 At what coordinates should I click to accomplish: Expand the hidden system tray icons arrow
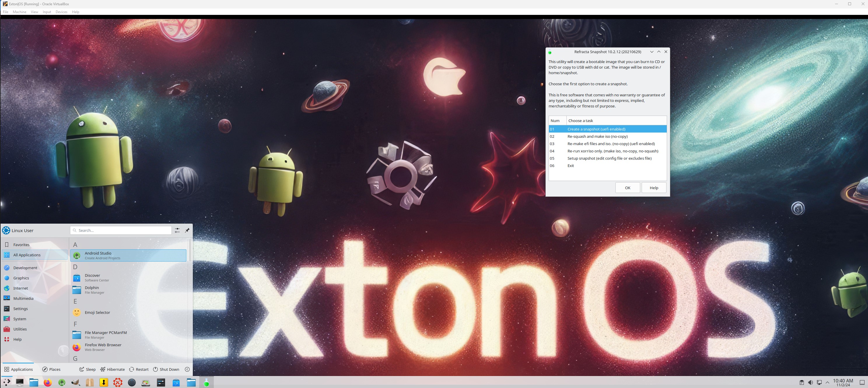(827, 382)
